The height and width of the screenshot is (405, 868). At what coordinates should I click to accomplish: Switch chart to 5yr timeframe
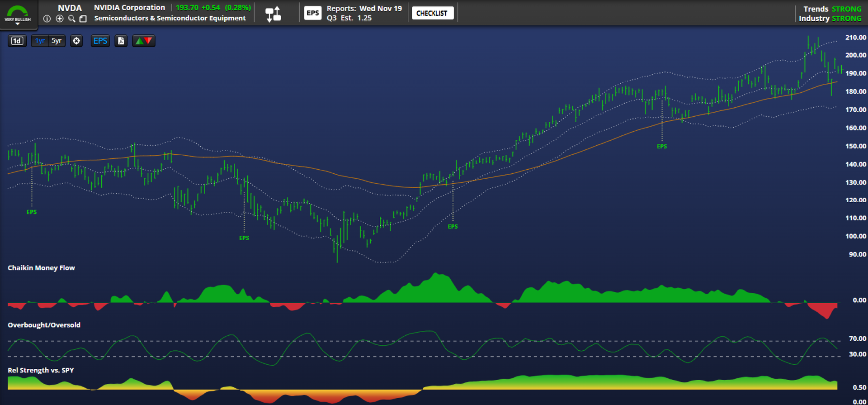(x=57, y=41)
